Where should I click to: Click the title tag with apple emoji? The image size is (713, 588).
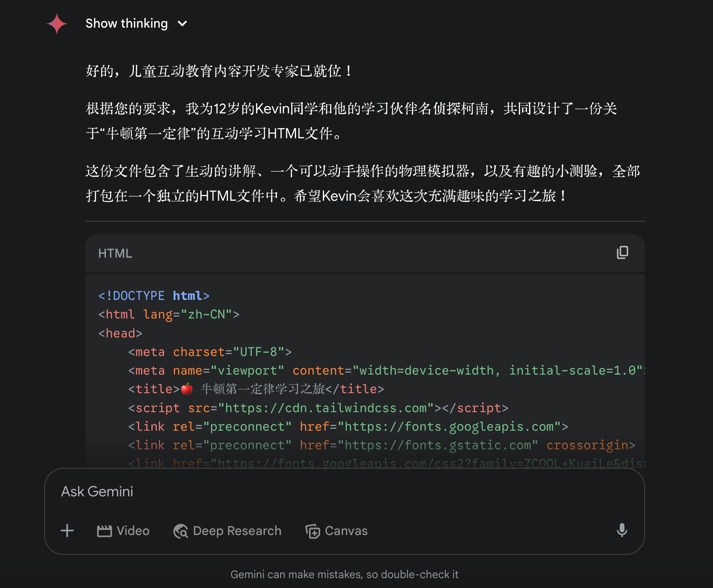click(x=256, y=389)
